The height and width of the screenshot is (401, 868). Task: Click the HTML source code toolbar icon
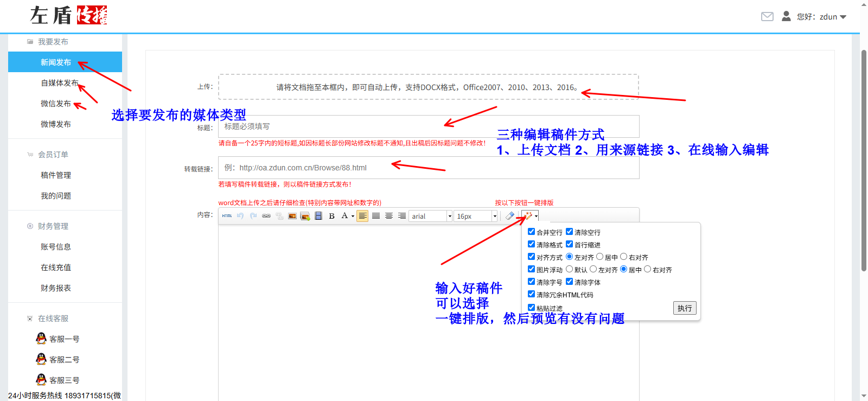click(227, 216)
